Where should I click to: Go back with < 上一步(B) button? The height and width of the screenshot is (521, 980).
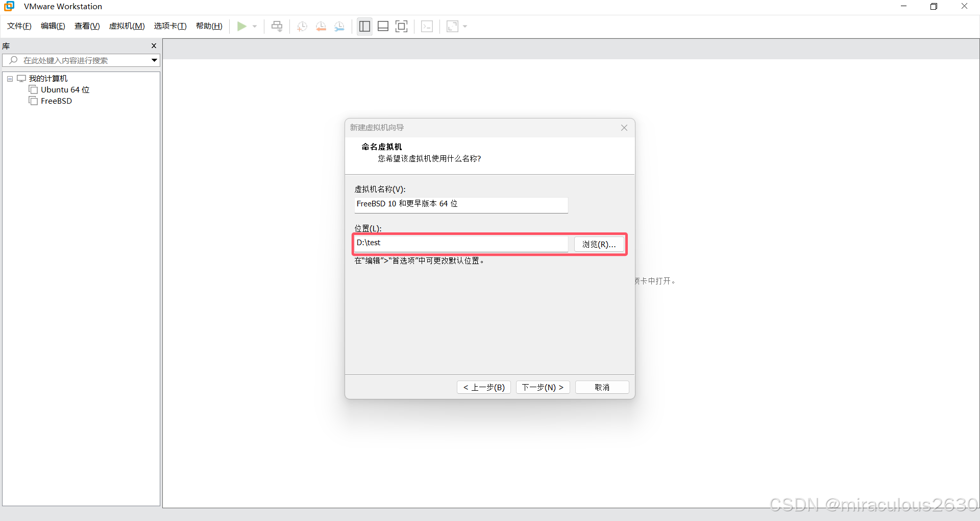coord(484,387)
